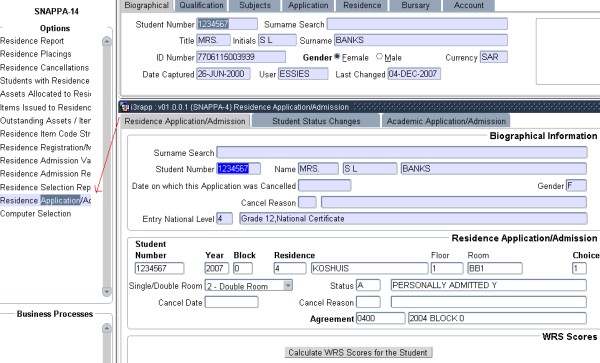Click the ID Number field
Screen dimensions: 600x363
pos(241,57)
